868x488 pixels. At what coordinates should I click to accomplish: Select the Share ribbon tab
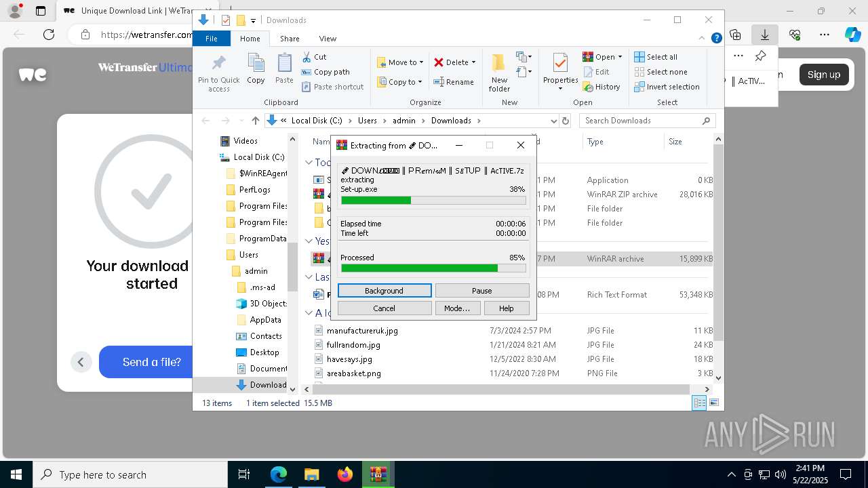click(290, 39)
